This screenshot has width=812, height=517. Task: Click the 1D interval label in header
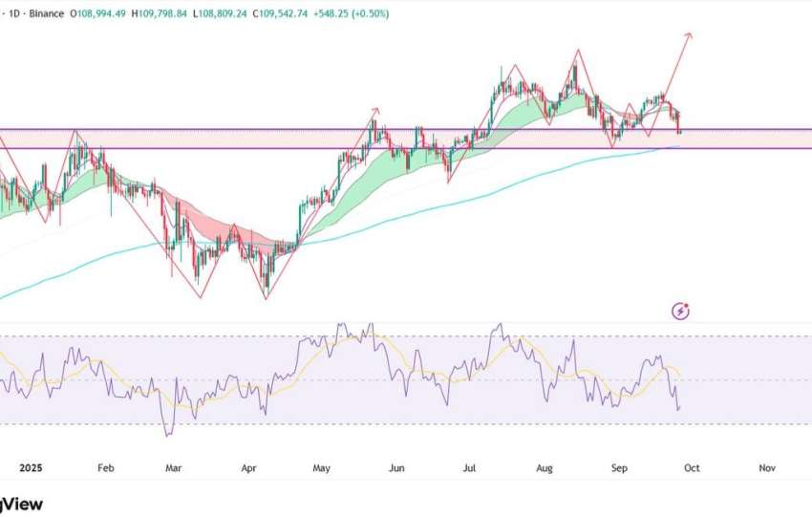[16, 14]
